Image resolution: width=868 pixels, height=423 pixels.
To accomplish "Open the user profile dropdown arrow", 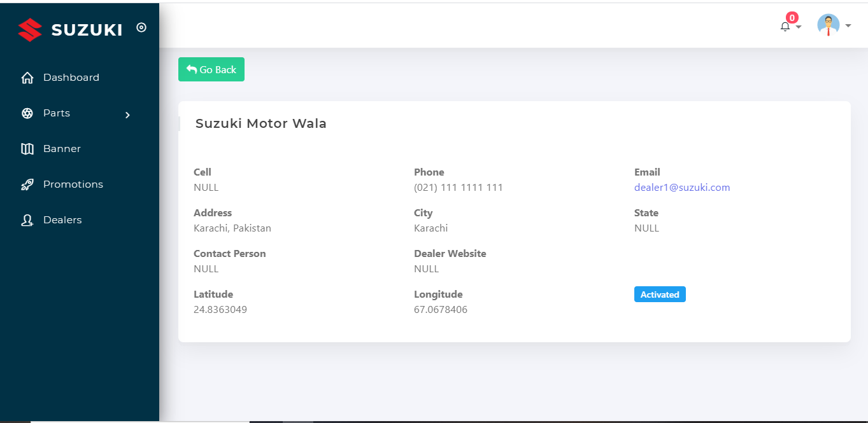I will tap(848, 26).
